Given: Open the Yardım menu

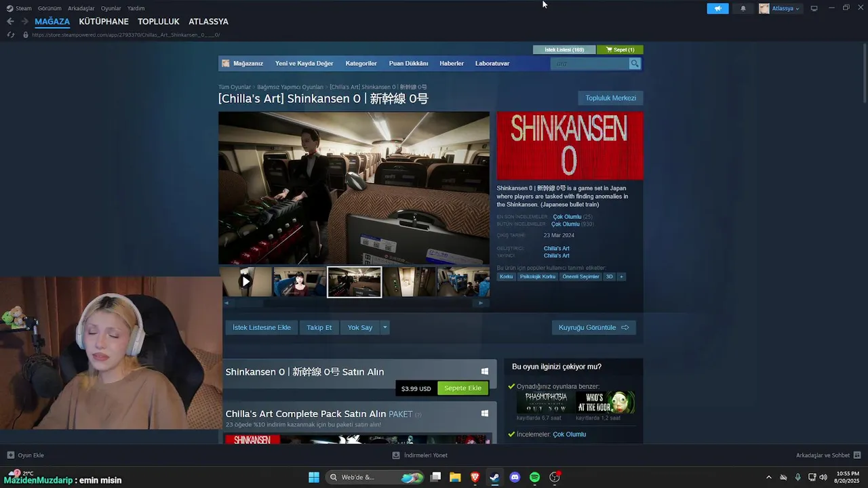Looking at the screenshot, I should pos(136,8).
